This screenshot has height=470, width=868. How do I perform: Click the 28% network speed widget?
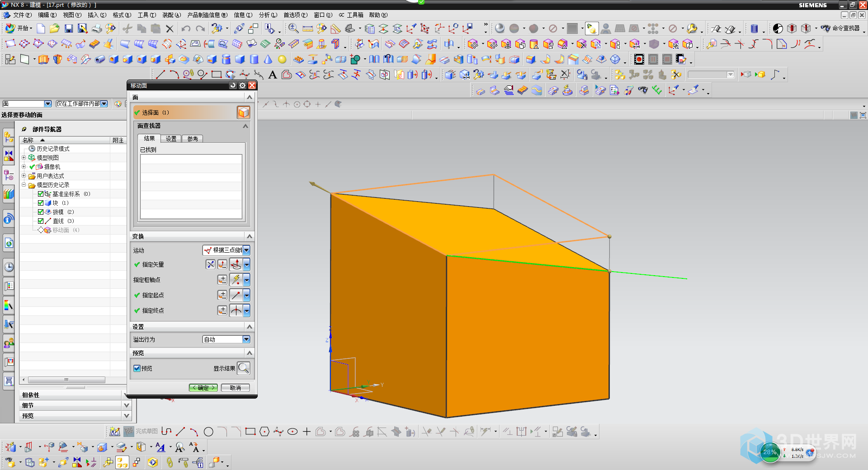(789, 452)
